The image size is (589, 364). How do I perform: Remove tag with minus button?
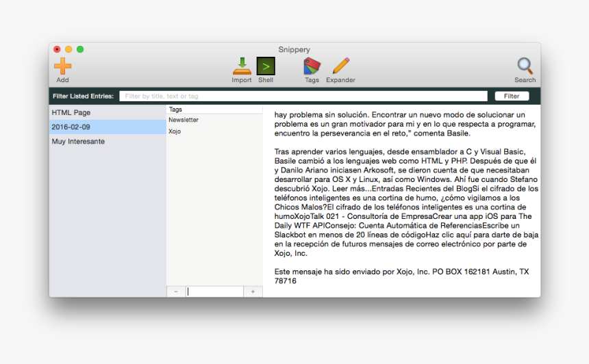pyautogui.click(x=176, y=291)
